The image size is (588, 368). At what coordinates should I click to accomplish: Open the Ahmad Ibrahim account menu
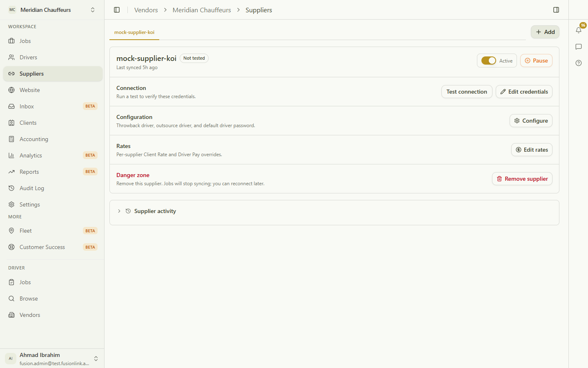(52, 359)
